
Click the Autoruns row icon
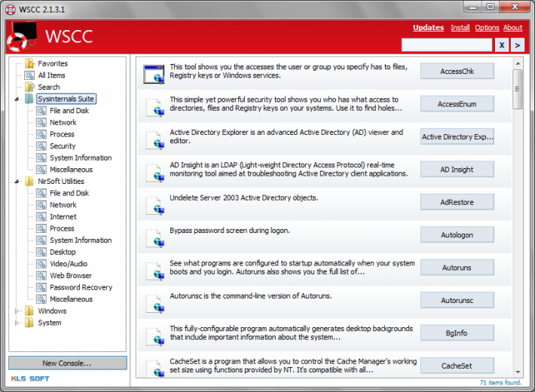[155, 271]
